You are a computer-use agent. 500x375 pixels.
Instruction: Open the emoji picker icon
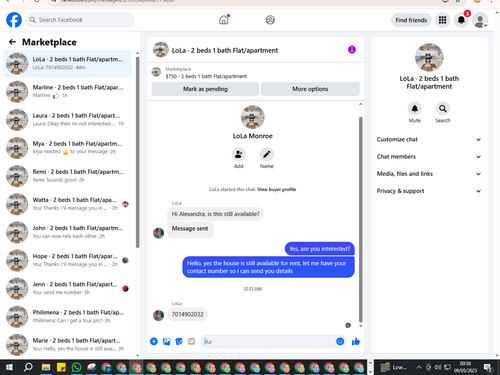point(340,341)
